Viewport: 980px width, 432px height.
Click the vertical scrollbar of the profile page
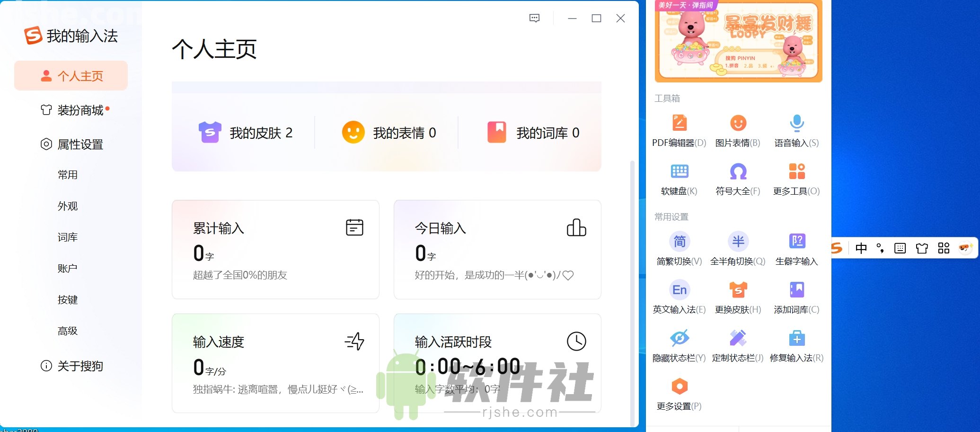[632, 294]
